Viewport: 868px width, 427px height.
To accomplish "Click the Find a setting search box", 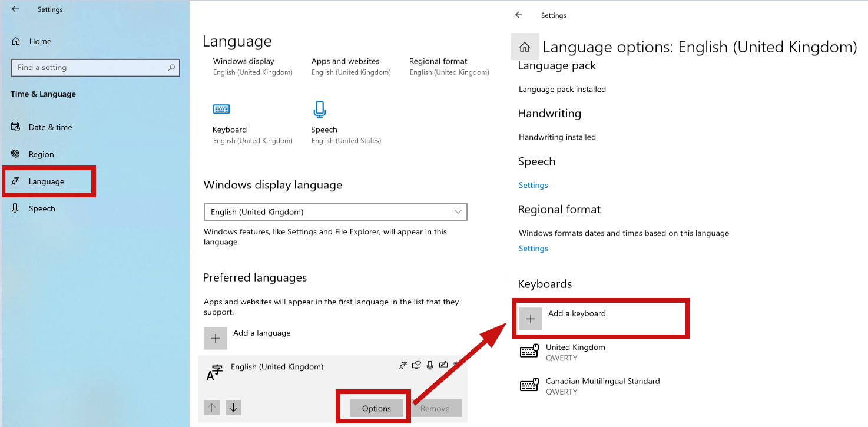I will [94, 67].
